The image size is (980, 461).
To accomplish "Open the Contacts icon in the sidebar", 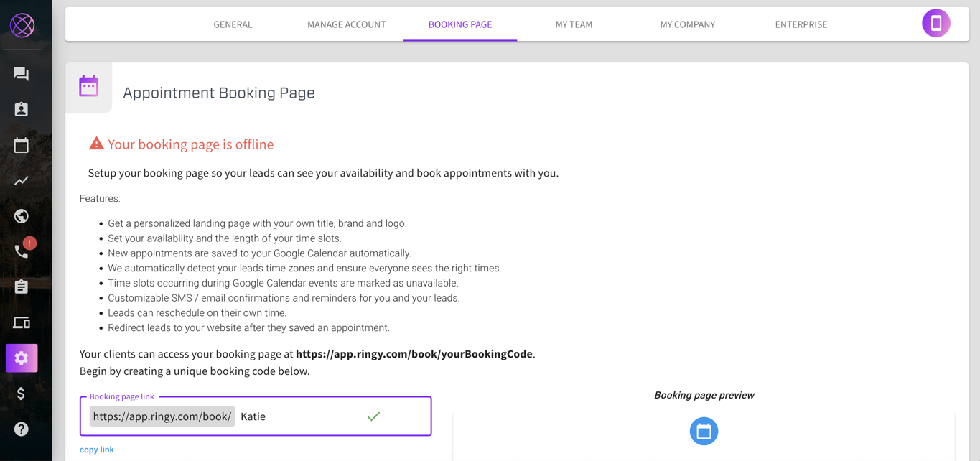I will click(x=21, y=109).
